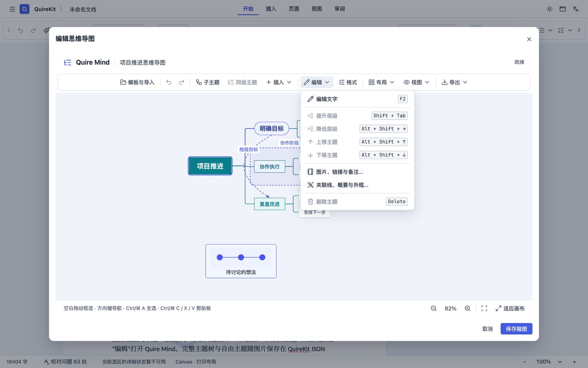Screen dimensions: 588x368
Task: Click the 未命名文档 document title
Action: (x=83, y=10)
